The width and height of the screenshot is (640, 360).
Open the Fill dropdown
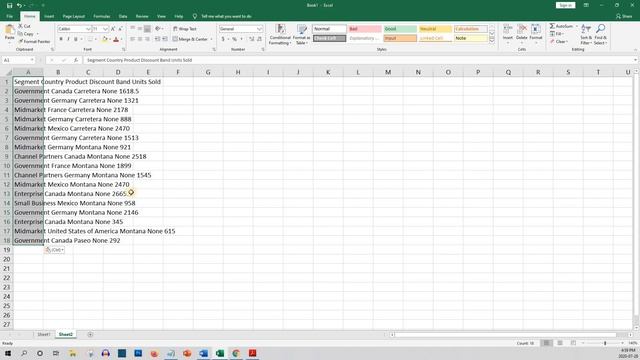pos(557,34)
